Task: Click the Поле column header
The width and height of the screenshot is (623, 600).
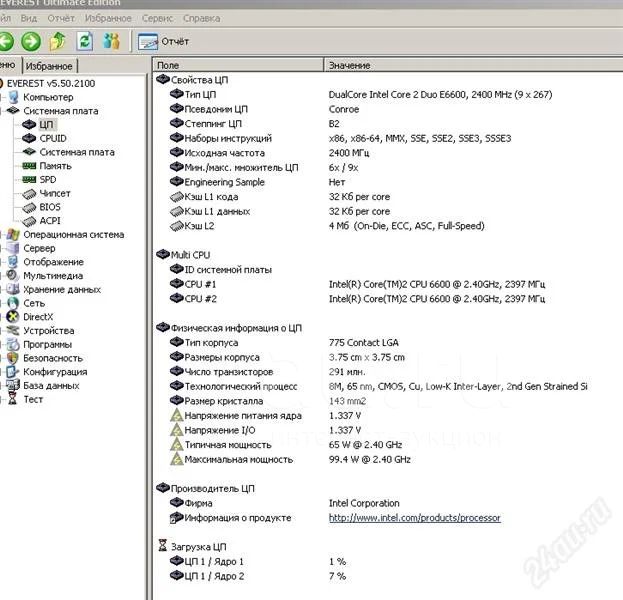Action: point(238,65)
